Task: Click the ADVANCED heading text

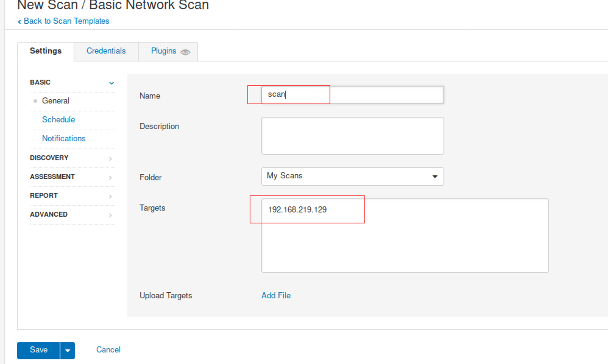Action: [x=49, y=214]
